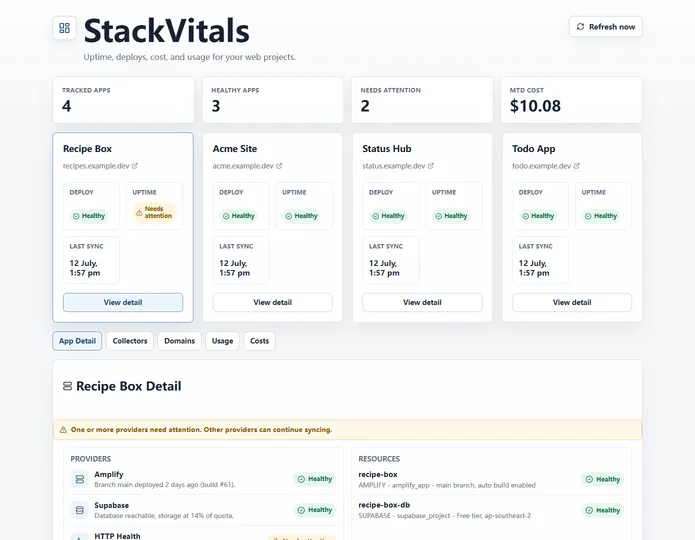Open the external link icon beside todo.example.dev
Screen dimensions: 695x540
tap(576, 166)
